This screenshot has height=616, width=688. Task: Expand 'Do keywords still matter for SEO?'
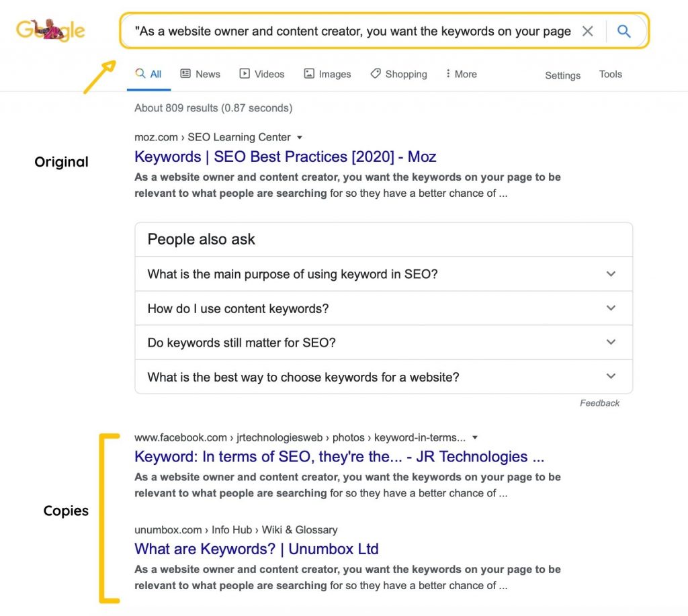384,343
